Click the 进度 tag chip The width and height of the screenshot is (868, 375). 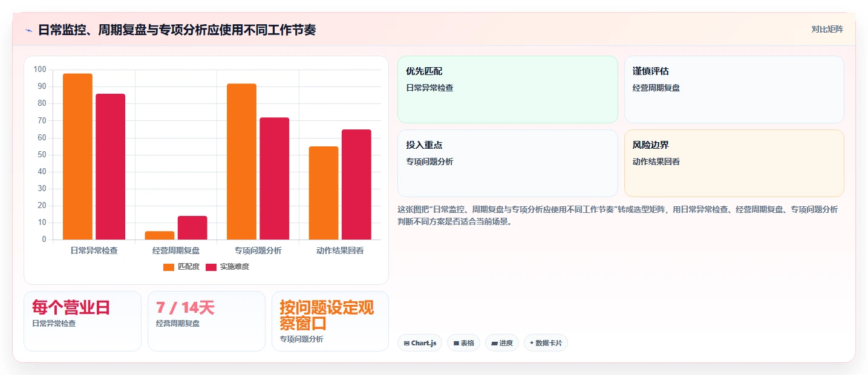tap(502, 343)
